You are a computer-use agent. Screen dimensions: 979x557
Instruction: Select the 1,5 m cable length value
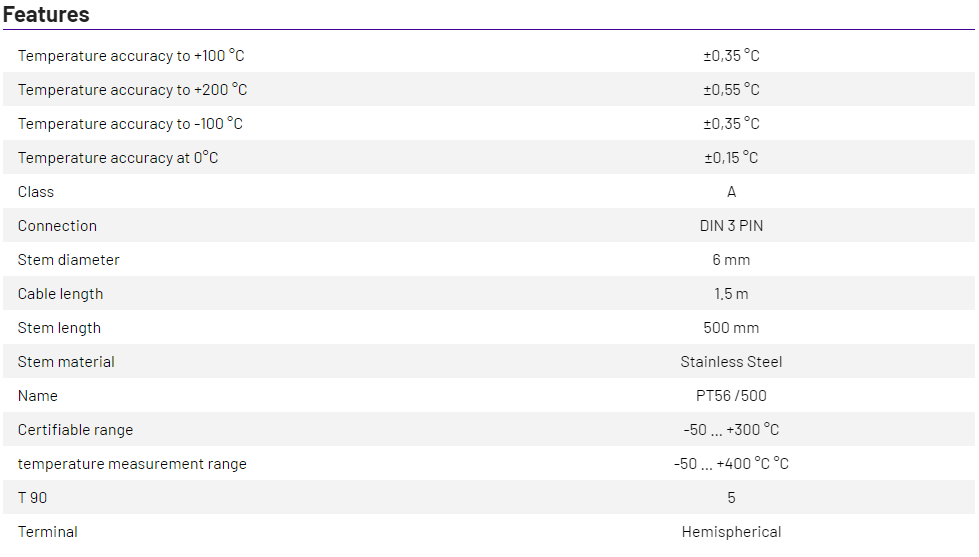[731, 294]
